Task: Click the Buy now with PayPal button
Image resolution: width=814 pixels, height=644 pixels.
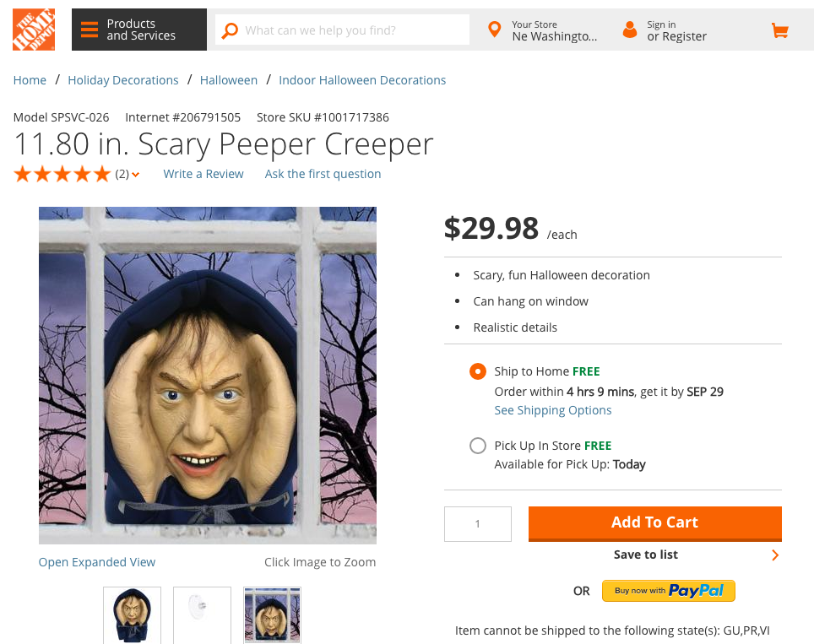Action: 668,591
